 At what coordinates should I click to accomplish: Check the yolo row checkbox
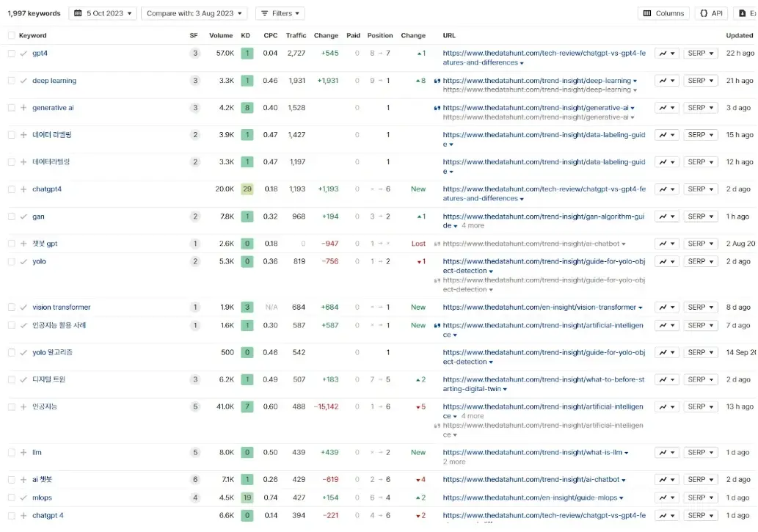[12, 262]
